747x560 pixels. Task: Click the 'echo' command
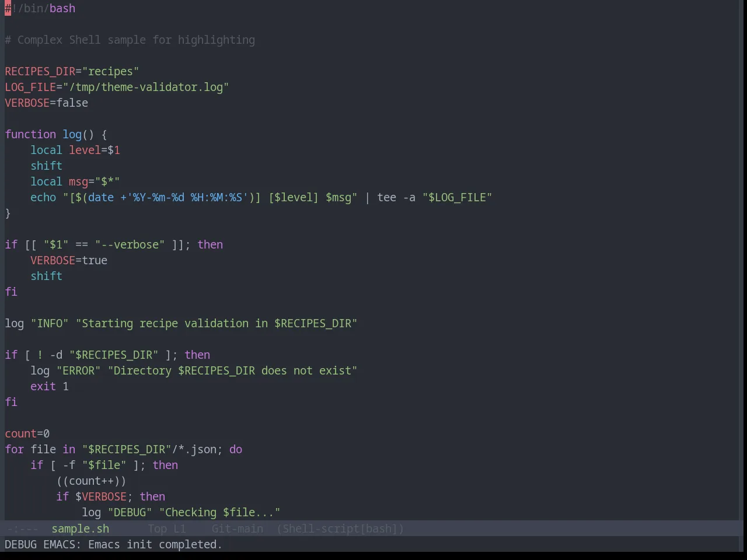(43, 197)
